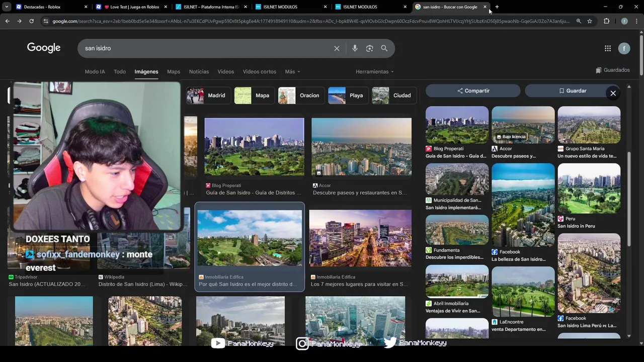
Task: Select the Todo search tab
Action: point(120,71)
